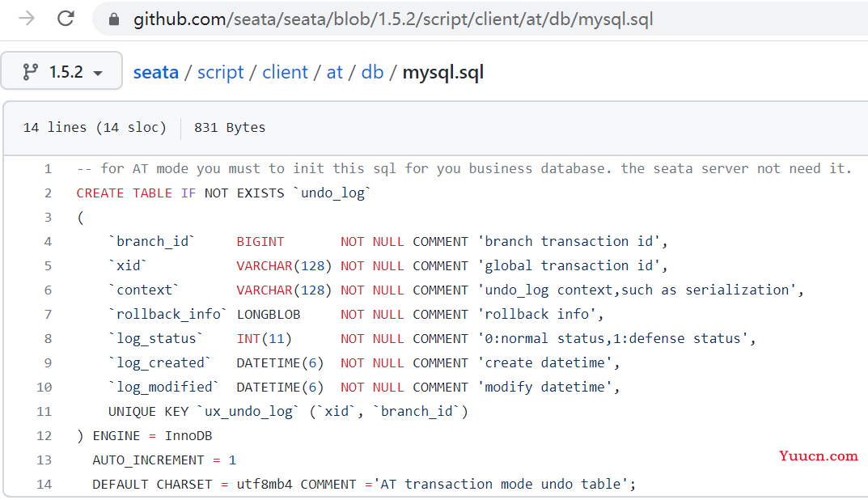Select line number 1

(49, 168)
